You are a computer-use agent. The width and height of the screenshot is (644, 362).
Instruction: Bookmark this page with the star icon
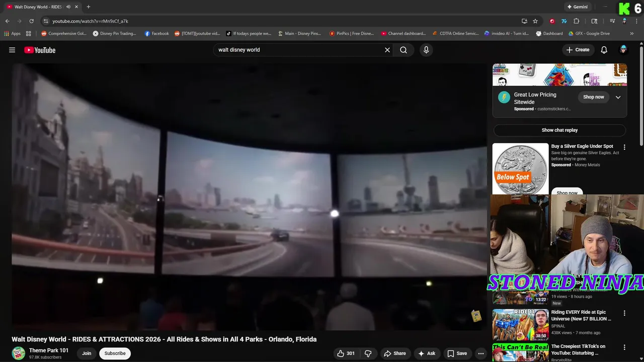(535, 21)
